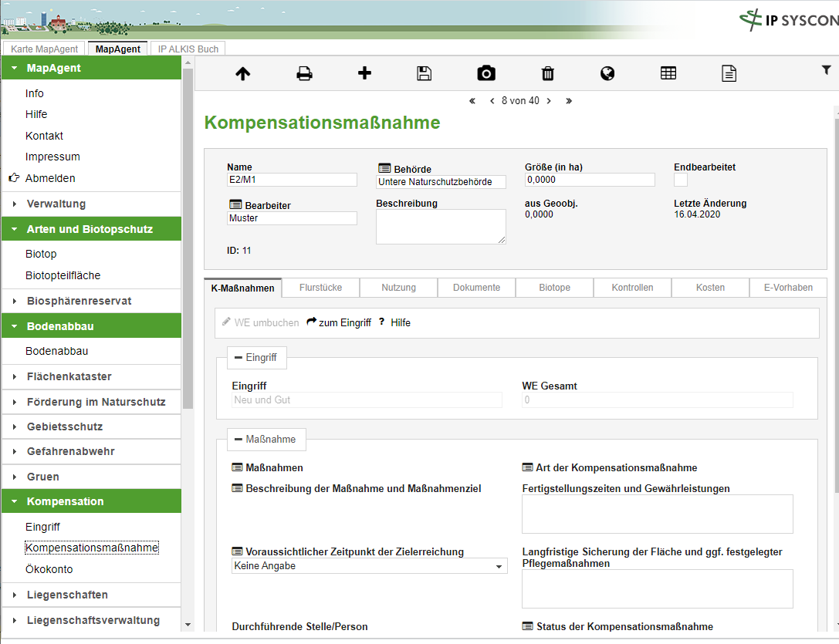This screenshot has width=839, height=644.
Task: Collapse the Eingriff section
Action: point(257,358)
